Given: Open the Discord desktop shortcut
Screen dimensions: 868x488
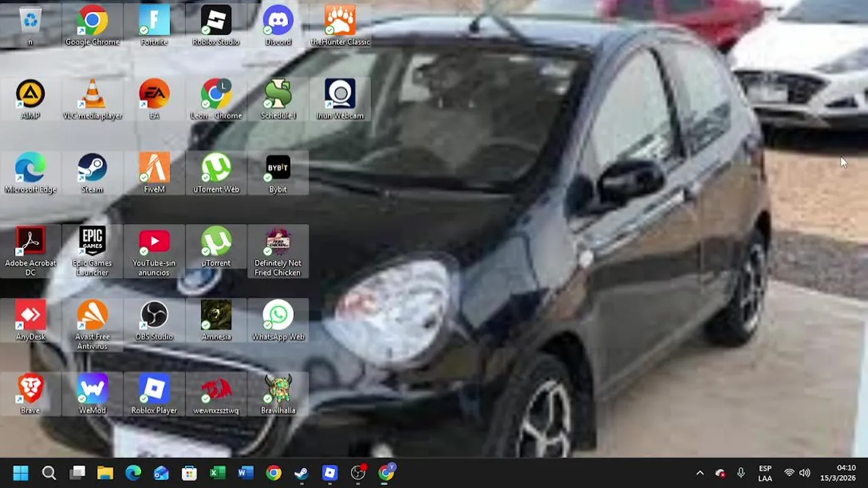Looking at the screenshot, I should tap(278, 26).
